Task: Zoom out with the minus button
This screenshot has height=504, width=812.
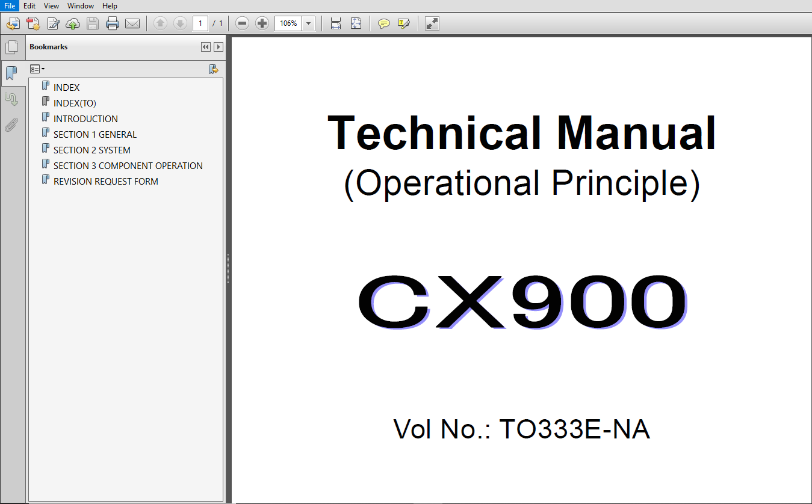Action: [x=242, y=23]
